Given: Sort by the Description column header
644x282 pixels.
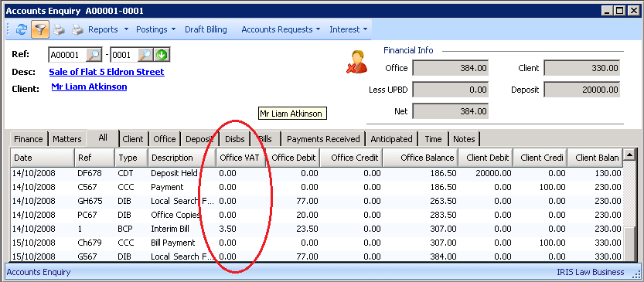Looking at the screenshot, I should click(182, 158).
